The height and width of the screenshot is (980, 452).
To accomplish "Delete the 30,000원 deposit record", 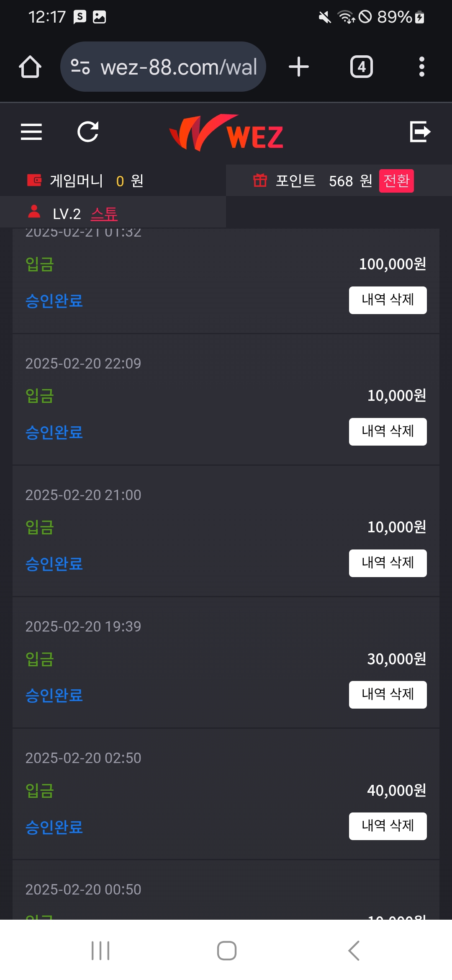I will click(x=388, y=694).
